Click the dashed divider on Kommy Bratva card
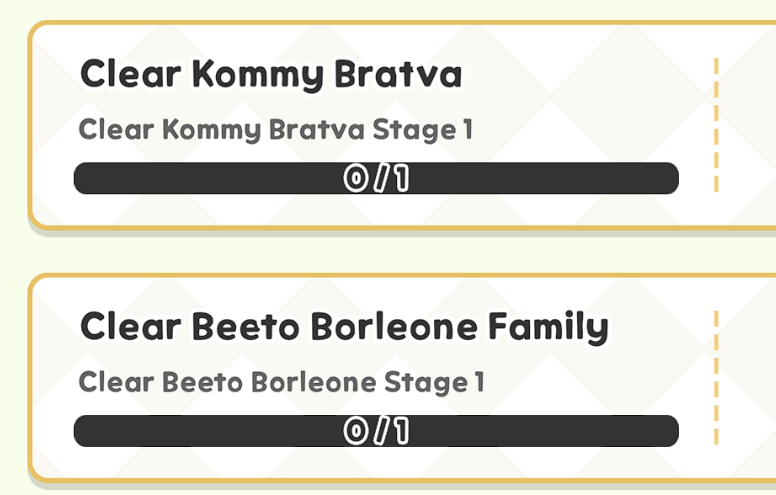Viewport: 776px width, 495px height. (x=716, y=125)
